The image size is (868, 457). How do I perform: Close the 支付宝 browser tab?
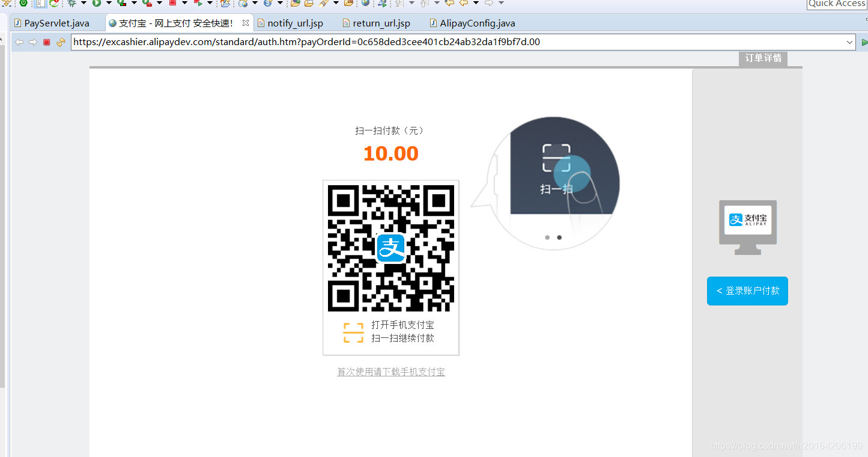point(245,23)
